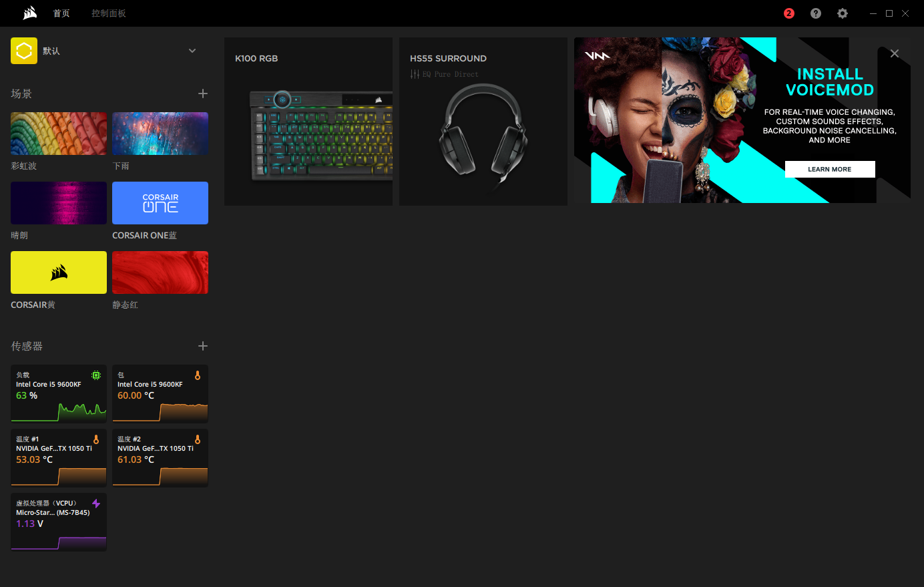Viewport: 924px width, 587px height.
Task: Click the 彩虹波 scene label
Action: pos(24,166)
